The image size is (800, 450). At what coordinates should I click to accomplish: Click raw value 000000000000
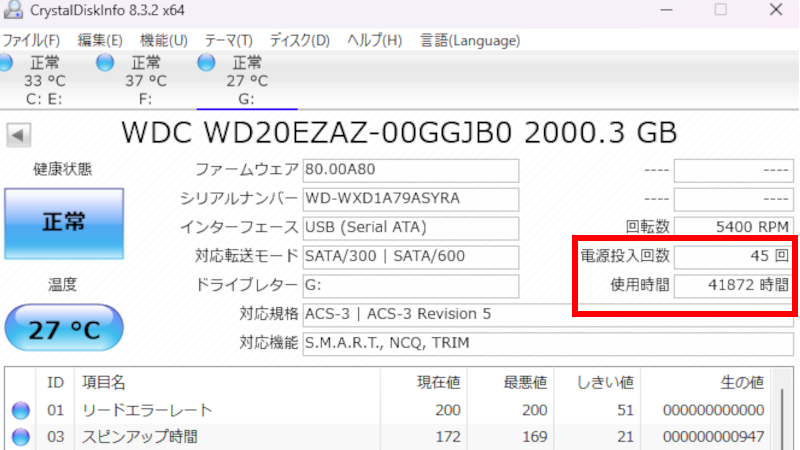click(713, 410)
